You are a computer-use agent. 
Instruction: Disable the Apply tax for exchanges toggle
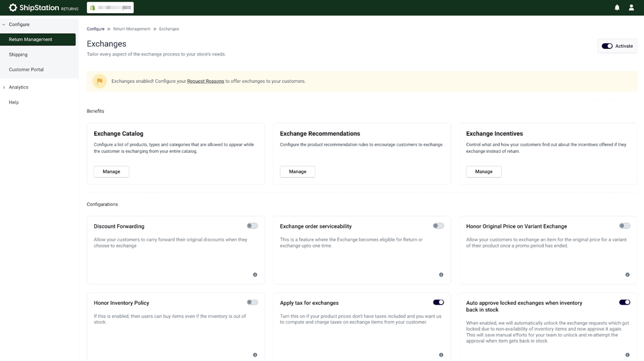click(x=438, y=302)
